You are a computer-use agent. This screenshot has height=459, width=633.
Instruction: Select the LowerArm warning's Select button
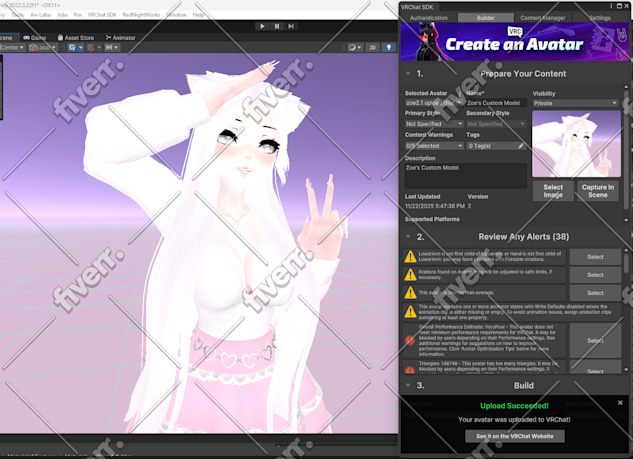click(x=595, y=257)
